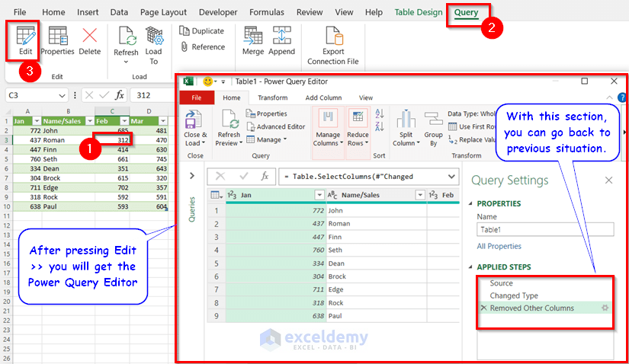Open Jan column filter in Power Query grid
629x364 pixels.
point(319,195)
